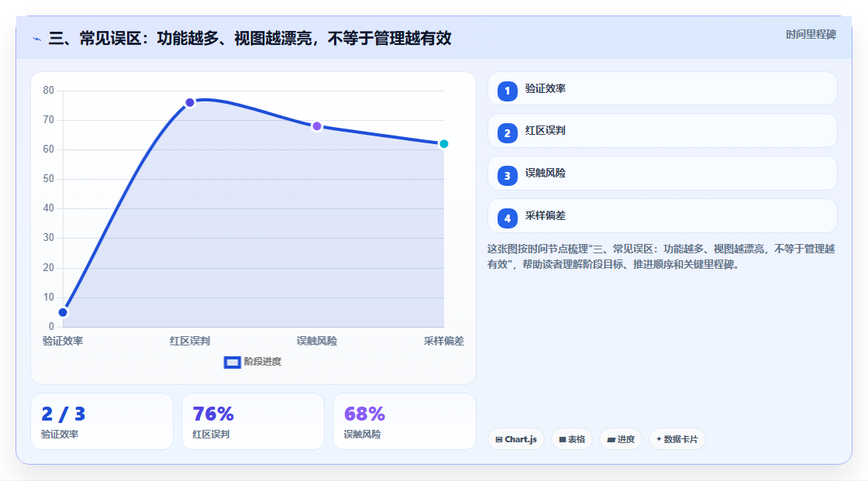
Task: Click the 68% 误触风险 stat card
Action: click(x=404, y=421)
